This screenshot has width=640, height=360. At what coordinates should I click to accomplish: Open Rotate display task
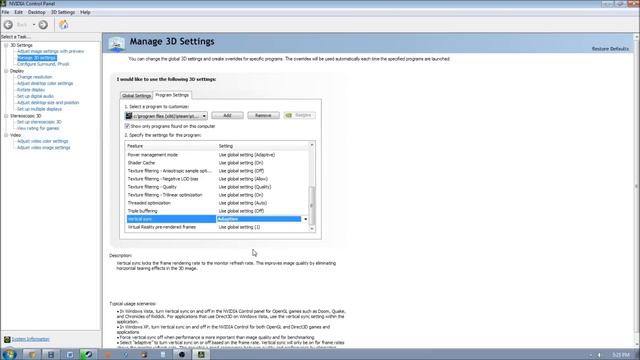coord(31,90)
